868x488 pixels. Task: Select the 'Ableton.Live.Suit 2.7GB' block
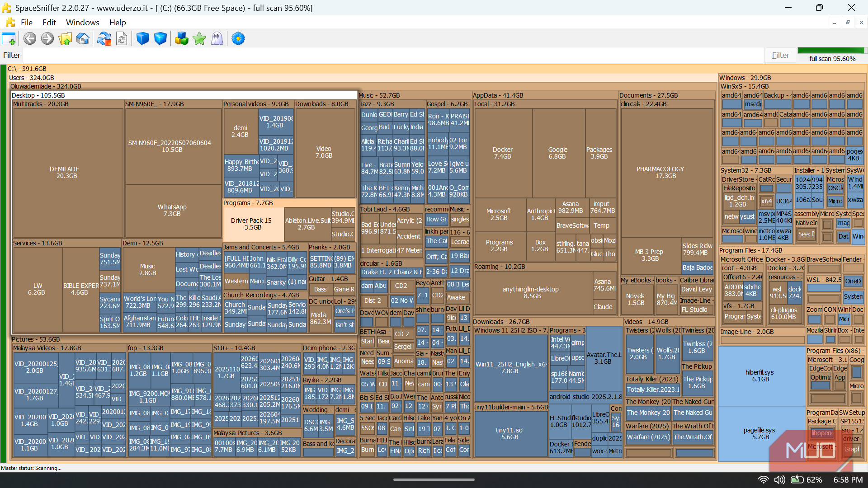307,224
